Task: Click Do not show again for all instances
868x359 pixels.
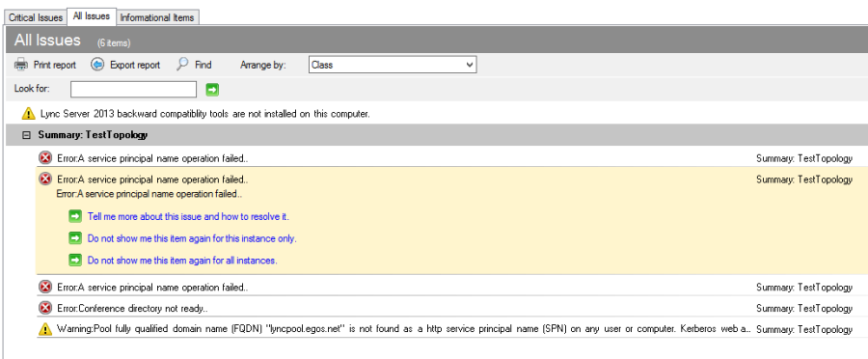Action: tap(182, 260)
